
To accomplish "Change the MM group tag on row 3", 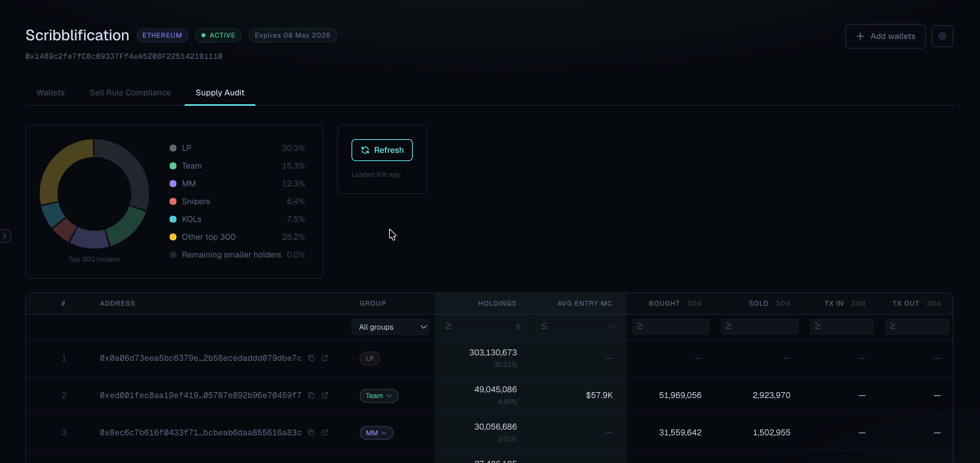I will point(376,433).
